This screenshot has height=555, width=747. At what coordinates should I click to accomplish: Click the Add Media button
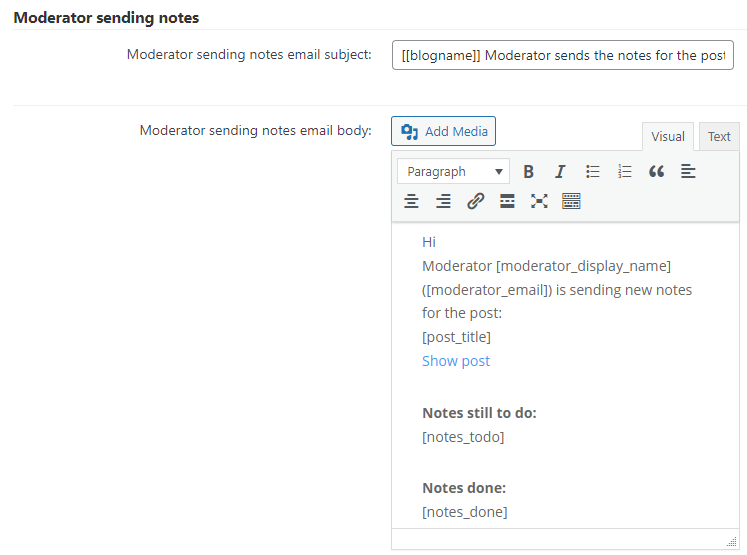coord(444,131)
